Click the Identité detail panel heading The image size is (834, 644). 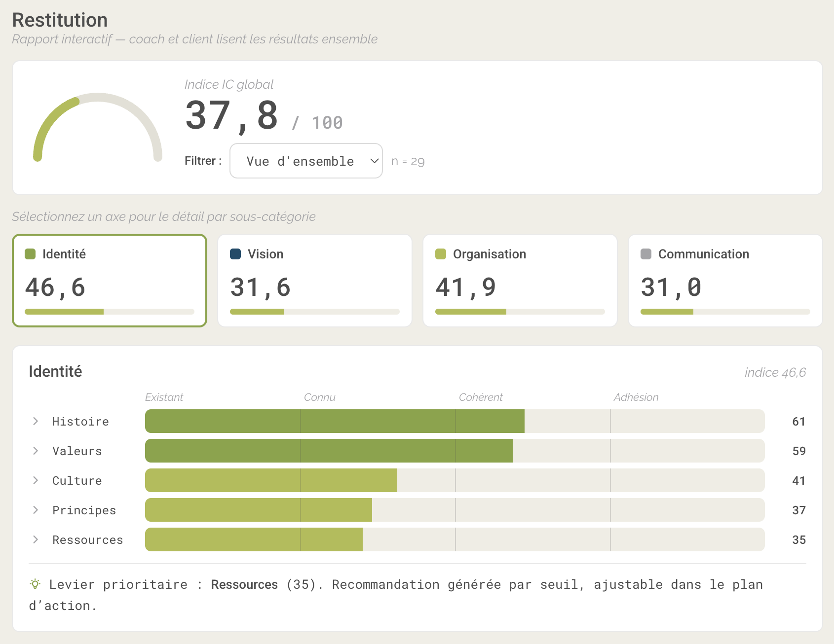point(55,371)
